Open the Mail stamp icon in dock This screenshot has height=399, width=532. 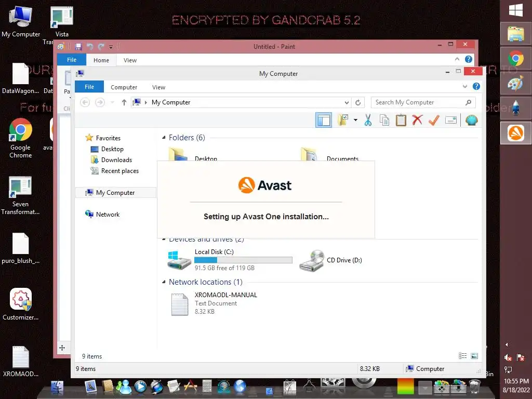[x=90, y=387]
